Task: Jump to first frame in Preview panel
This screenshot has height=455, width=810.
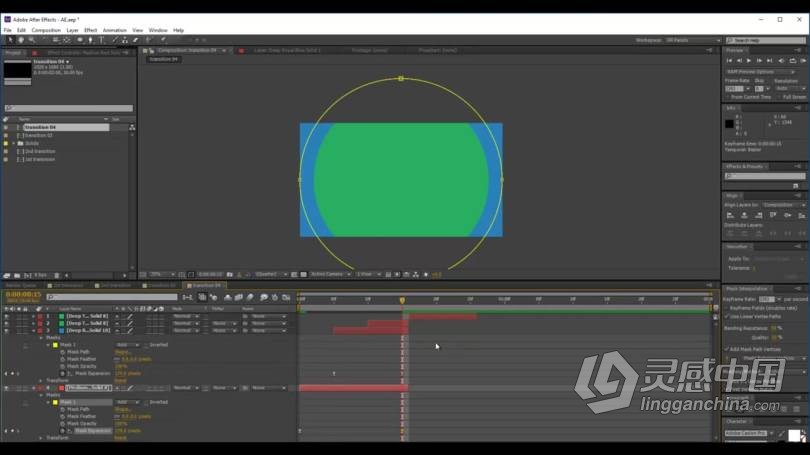Action: coord(730,61)
